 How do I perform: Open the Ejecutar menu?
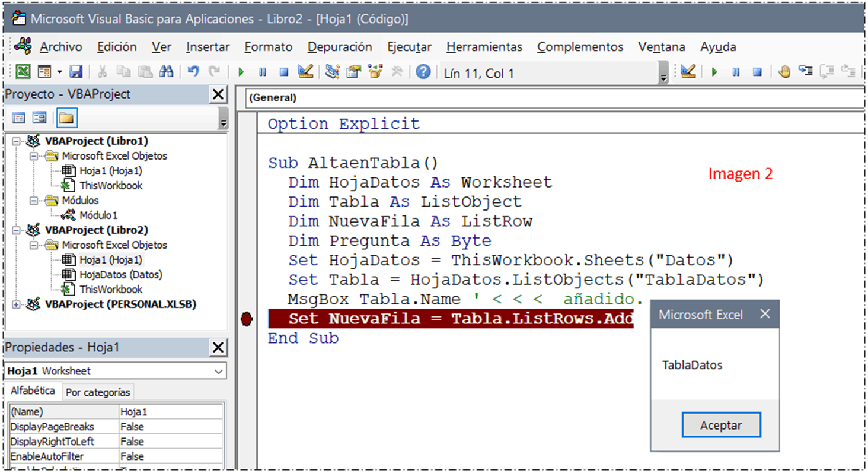click(x=410, y=46)
